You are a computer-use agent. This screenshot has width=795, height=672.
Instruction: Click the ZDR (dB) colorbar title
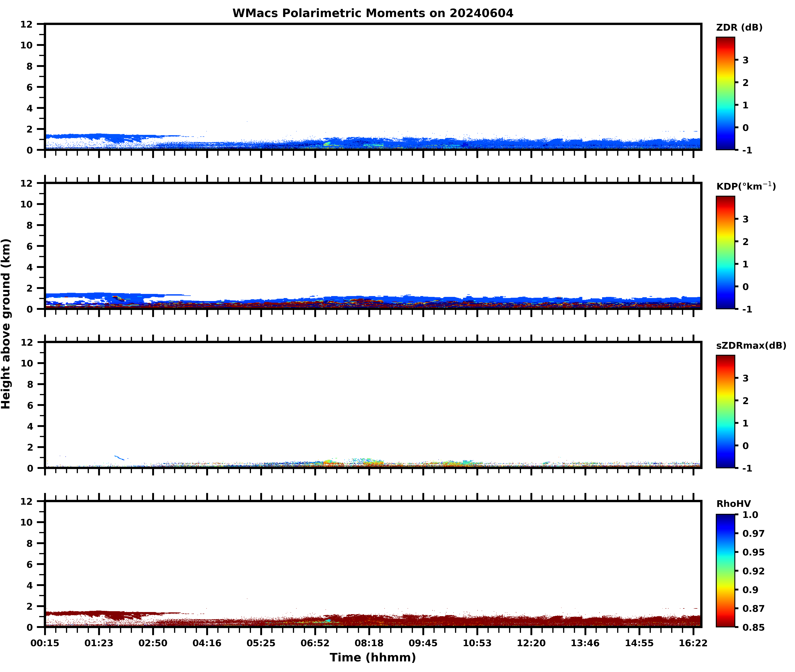click(x=739, y=28)
